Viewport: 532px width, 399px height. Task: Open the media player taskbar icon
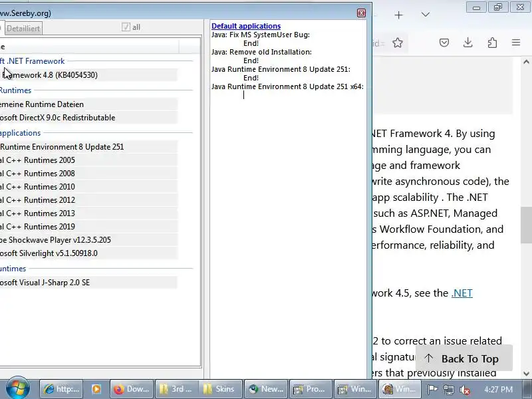pyautogui.click(x=96, y=389)
